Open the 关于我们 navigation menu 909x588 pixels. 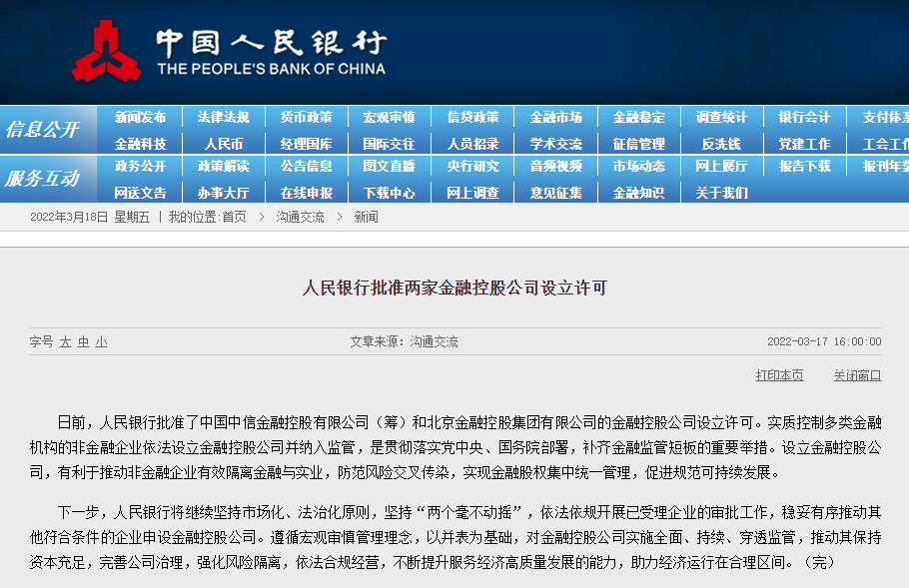coord(721,193)
